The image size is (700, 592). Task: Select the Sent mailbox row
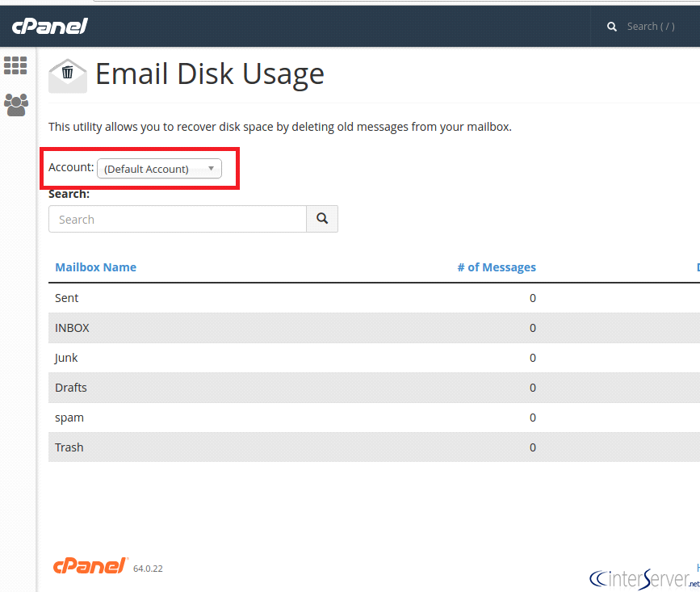pos(66,297)
